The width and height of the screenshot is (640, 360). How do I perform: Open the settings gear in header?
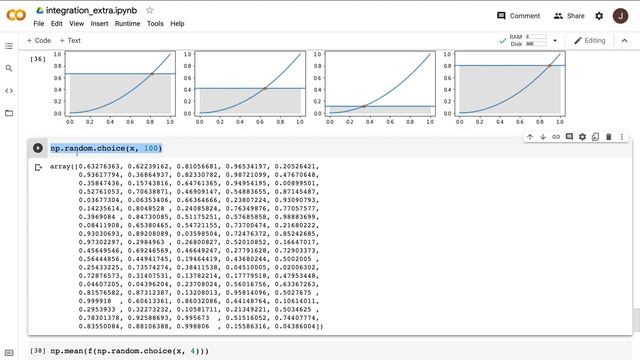[x=599, y=16]
